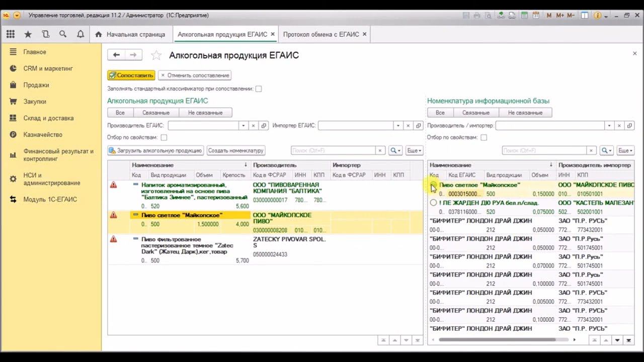This screenshot has width=644, height=362.
Task: Open the History icon in the top panel
Action: 46,34
